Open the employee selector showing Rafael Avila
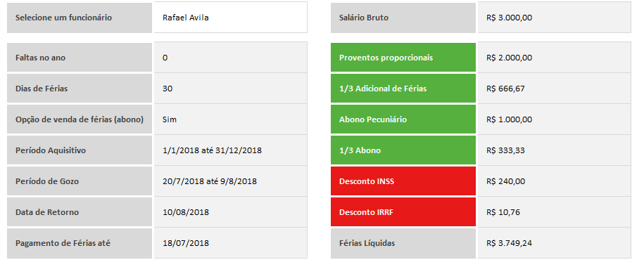The width and height of the screenshot is (644, 267). (x=230, y=18)
